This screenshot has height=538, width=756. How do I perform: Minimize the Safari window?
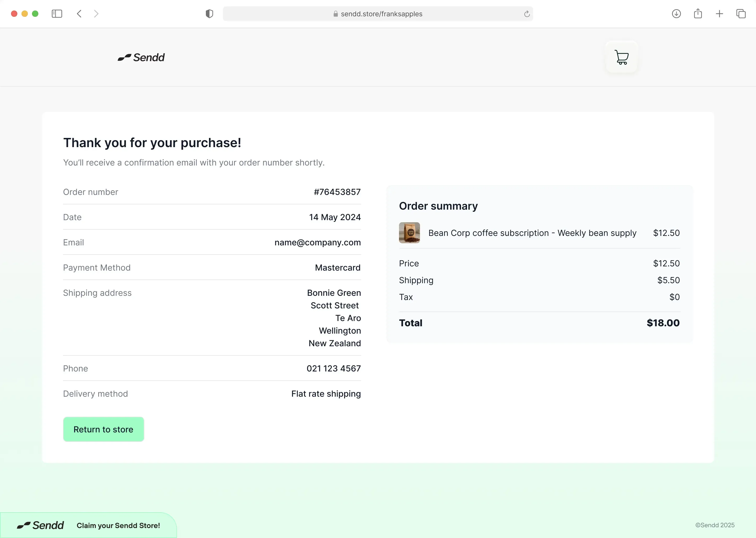[25, 14]
